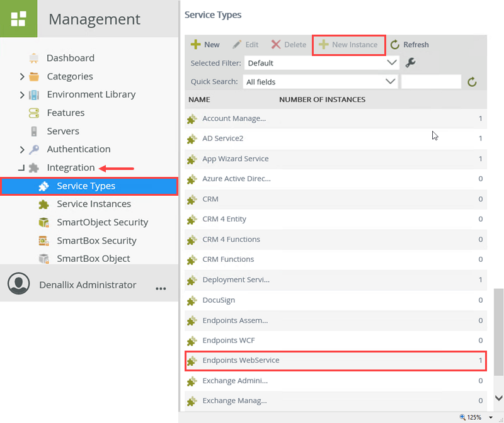The width and height of the screenshot is (504, 423).
Task: Click the Environment Library icon
Action: point(34,95)
